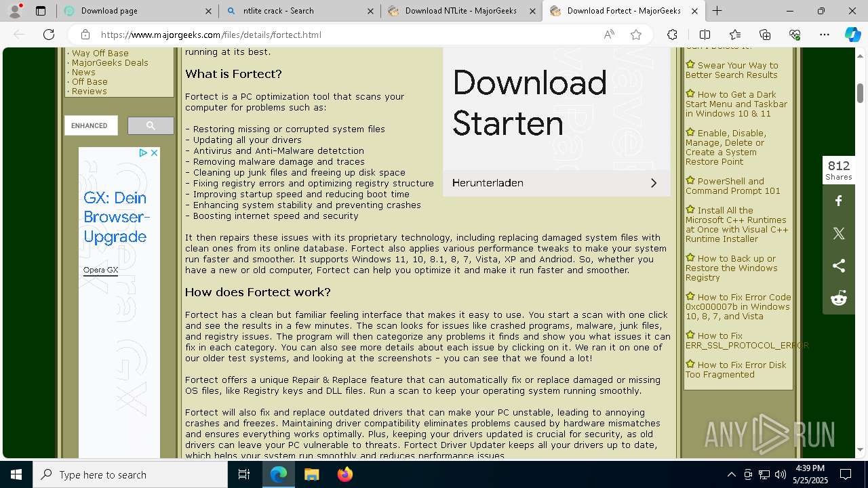Open generic share icon

click(x=839, y=266)
